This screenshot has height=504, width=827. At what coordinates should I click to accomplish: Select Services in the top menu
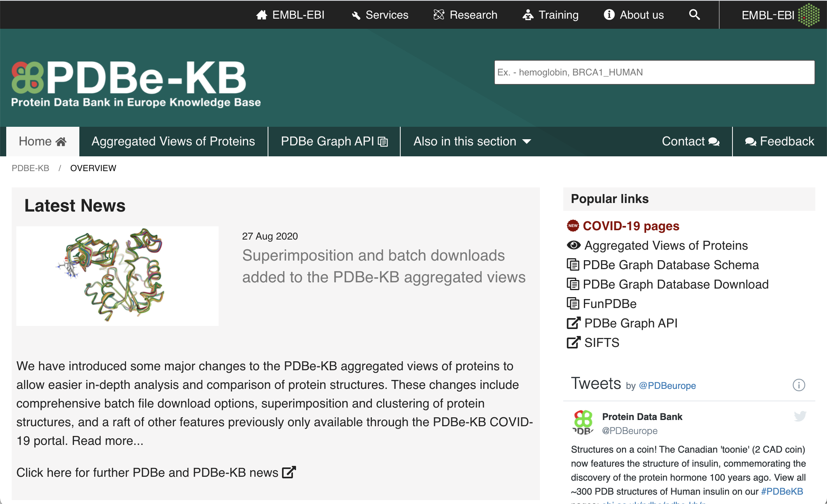pyautogui.click(x=380, y=15)
